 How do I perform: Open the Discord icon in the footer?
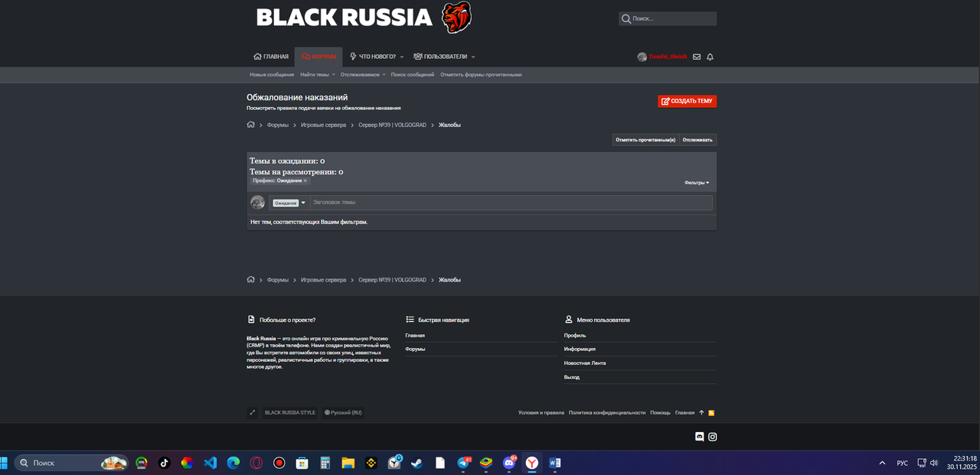click(x=699, y=437)
